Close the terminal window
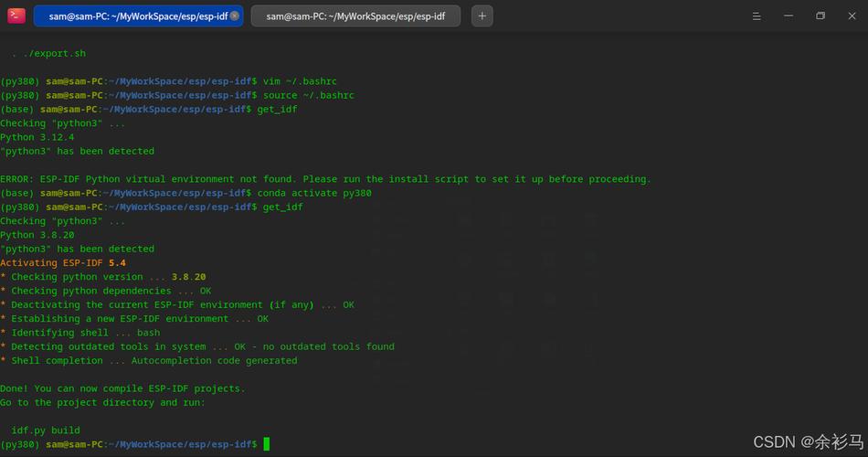 pyautogui.click(x=852, y=16)
